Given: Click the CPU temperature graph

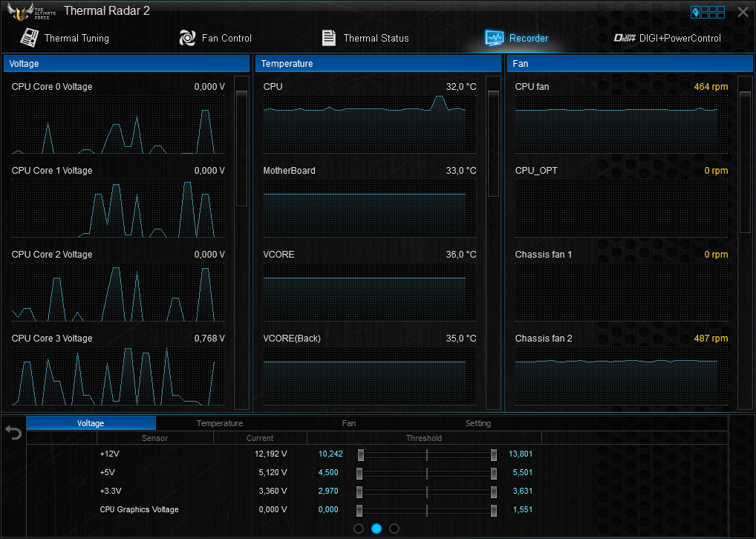Looking at the screenshot, I should point(370,124).
